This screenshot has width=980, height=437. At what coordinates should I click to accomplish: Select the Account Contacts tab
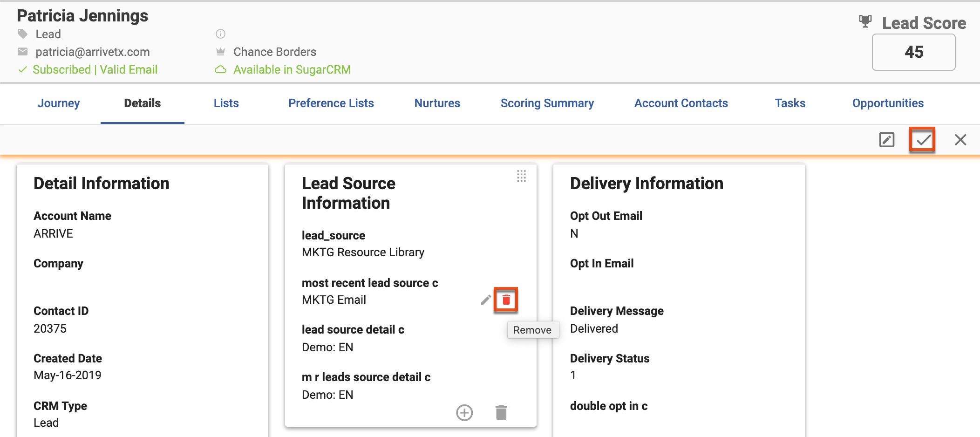pyautogui.click(x=681, y=103)
